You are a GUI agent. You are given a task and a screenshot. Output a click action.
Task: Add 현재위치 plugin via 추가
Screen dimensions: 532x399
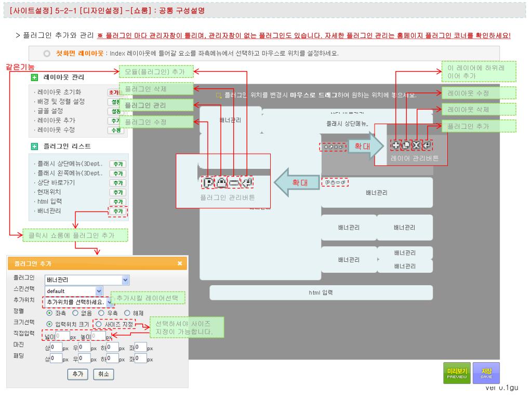118,193
